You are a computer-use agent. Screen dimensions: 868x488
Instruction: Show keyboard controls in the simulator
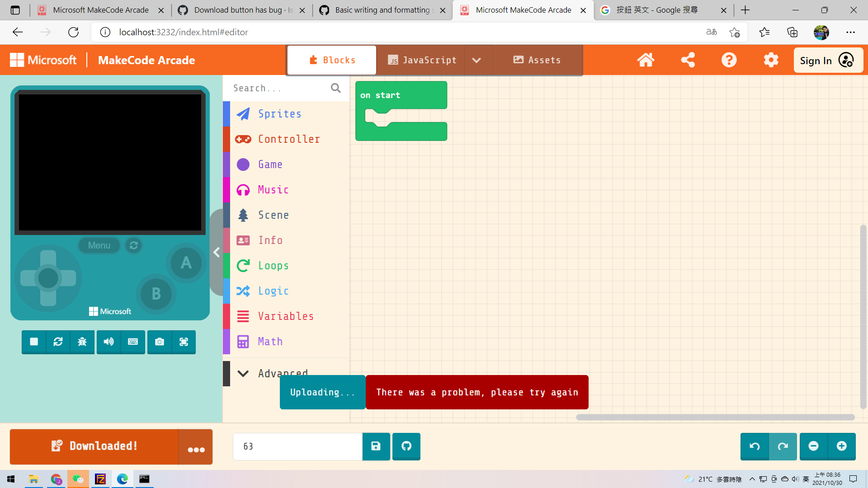coord(133,342)
